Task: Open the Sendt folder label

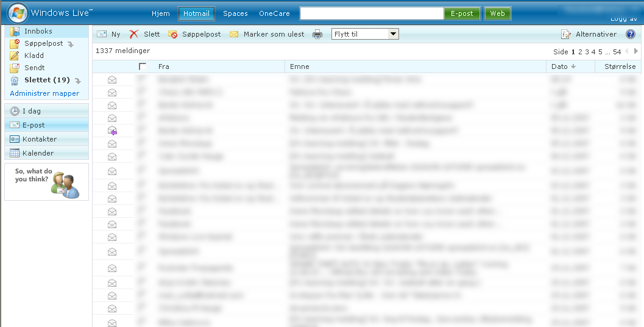Action: 35,68
